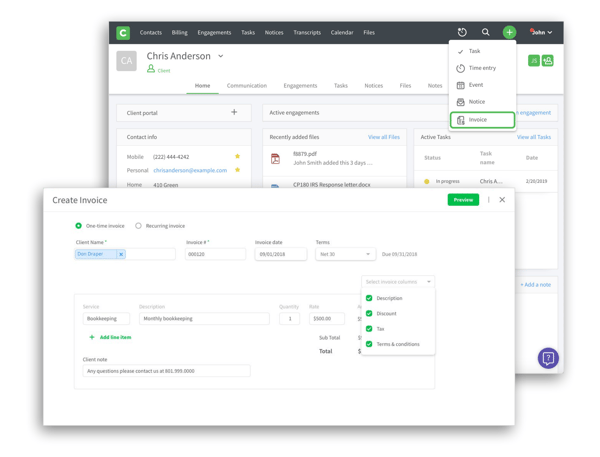Open the CP180 IRS Response letter.docx file
600x457 pixels.
click(331, 184)
